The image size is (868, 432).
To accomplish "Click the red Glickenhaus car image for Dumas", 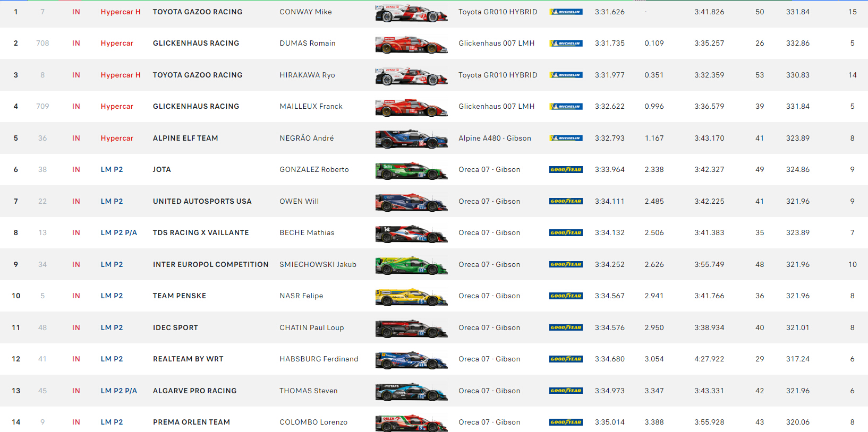I will (x=411, y=44).
